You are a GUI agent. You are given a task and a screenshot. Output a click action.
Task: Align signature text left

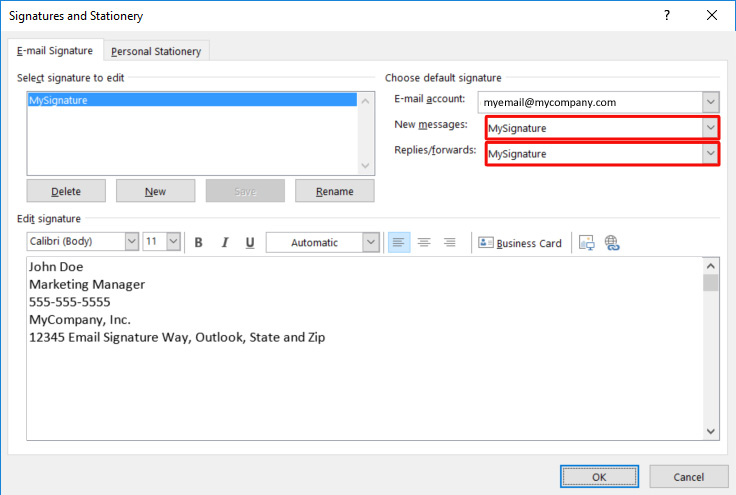pyautogui.click(x=399, y=243)
